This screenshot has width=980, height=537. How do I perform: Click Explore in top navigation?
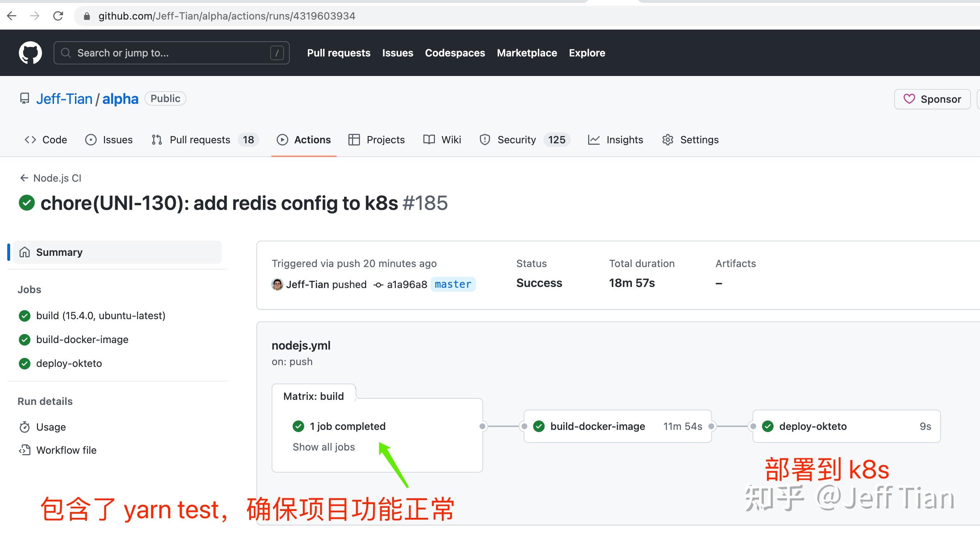click(x=587, y=53)
